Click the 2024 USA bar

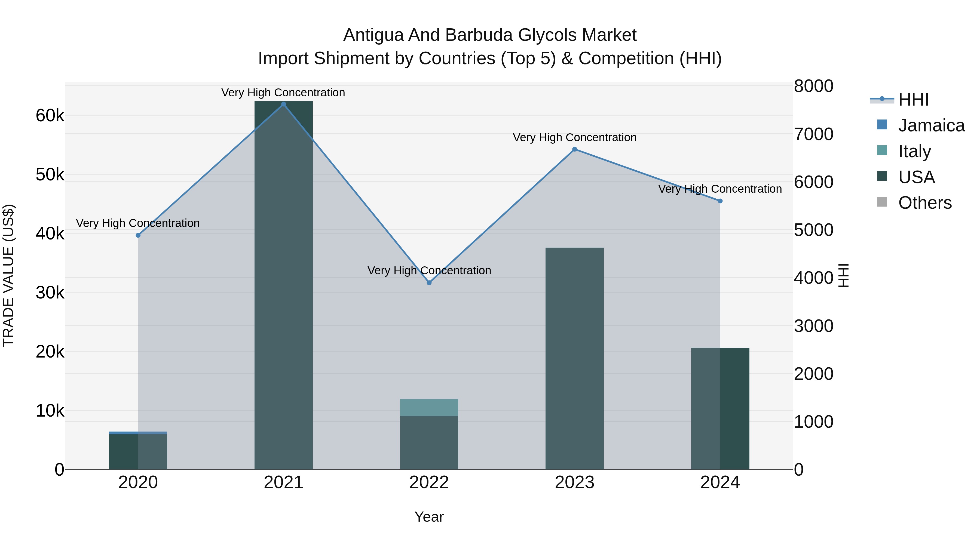pos(720,408)
